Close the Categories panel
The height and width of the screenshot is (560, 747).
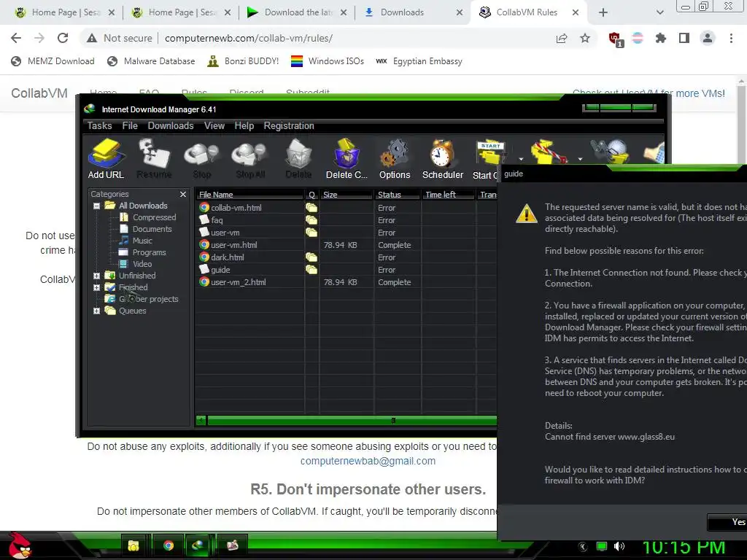pos(183,194)
